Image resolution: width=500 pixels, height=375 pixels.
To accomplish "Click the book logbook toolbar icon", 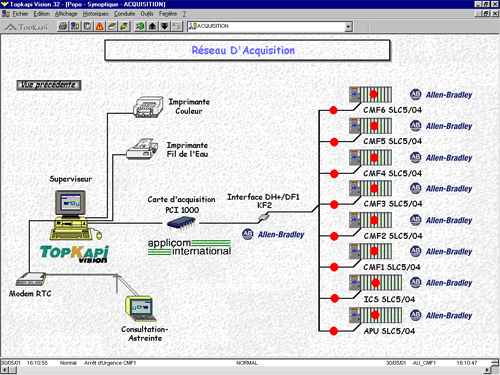I will (112, 26).
